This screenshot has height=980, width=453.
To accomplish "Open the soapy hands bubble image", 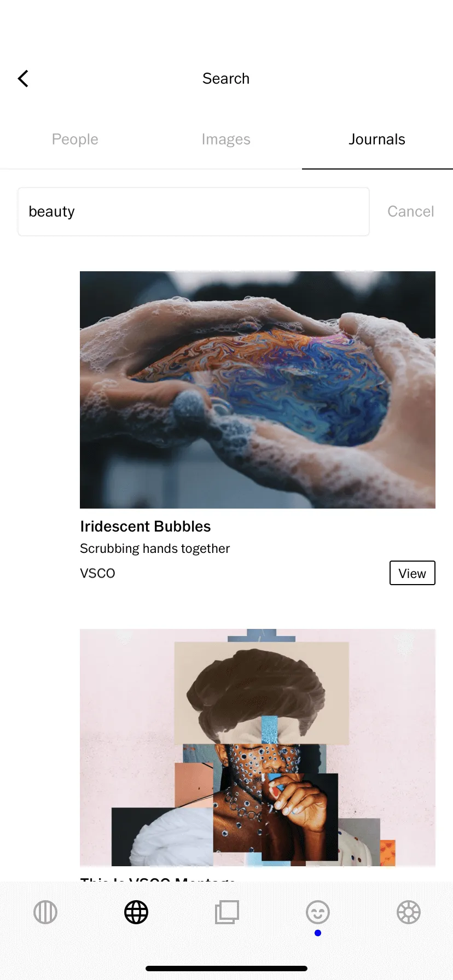I will [x=258, y=390].
